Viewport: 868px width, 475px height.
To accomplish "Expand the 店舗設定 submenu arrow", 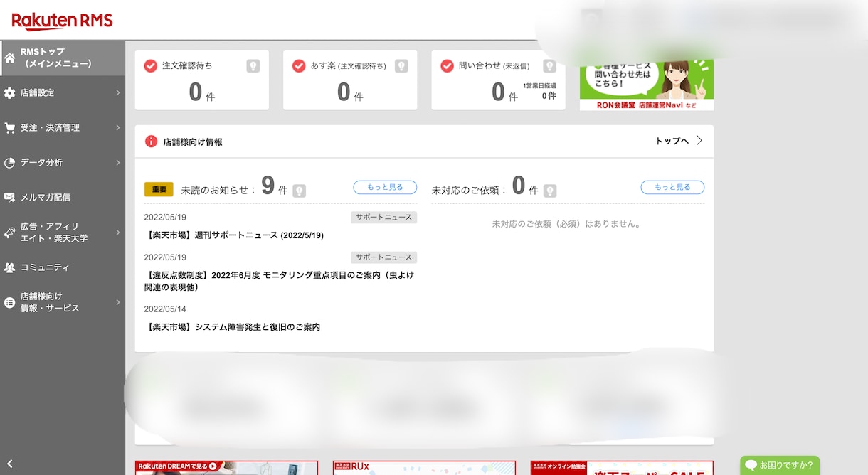I will click(117, 93).
